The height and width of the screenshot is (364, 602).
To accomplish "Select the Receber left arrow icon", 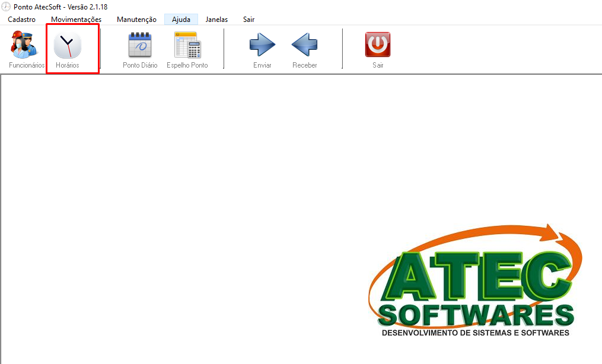I will pyautogui.click(x=304, y=44).
